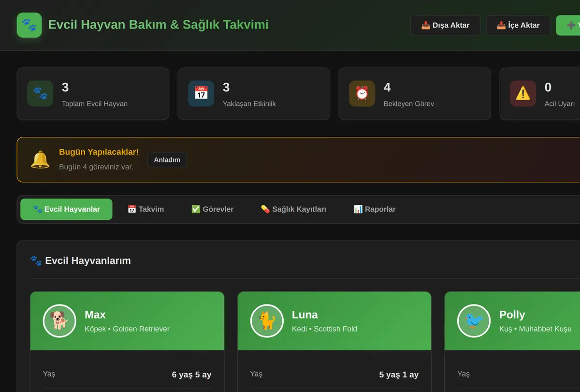
Task: Click Max's age value 6 yaş 5 ay
Action: [191, 375]
